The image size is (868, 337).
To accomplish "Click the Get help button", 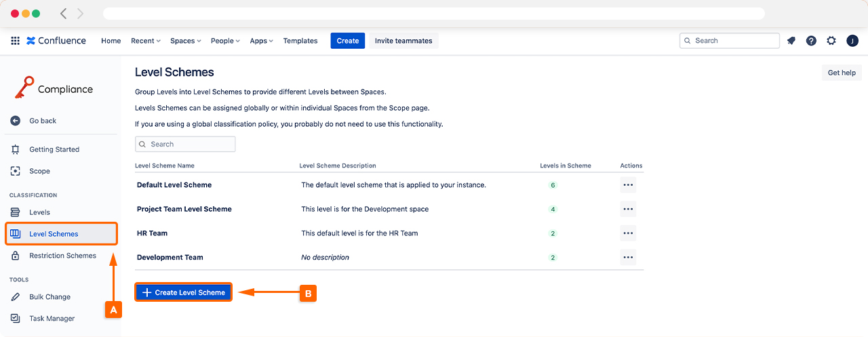I will [842, 73].
